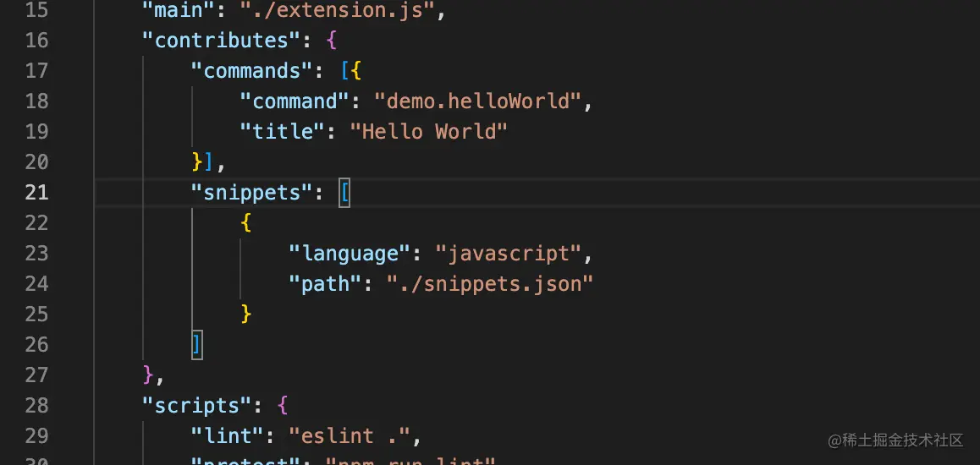Click line number 25 in the gutter
The height and width of the screenshot is (465, 980).
pyautogui.click(x=36, y=314)
